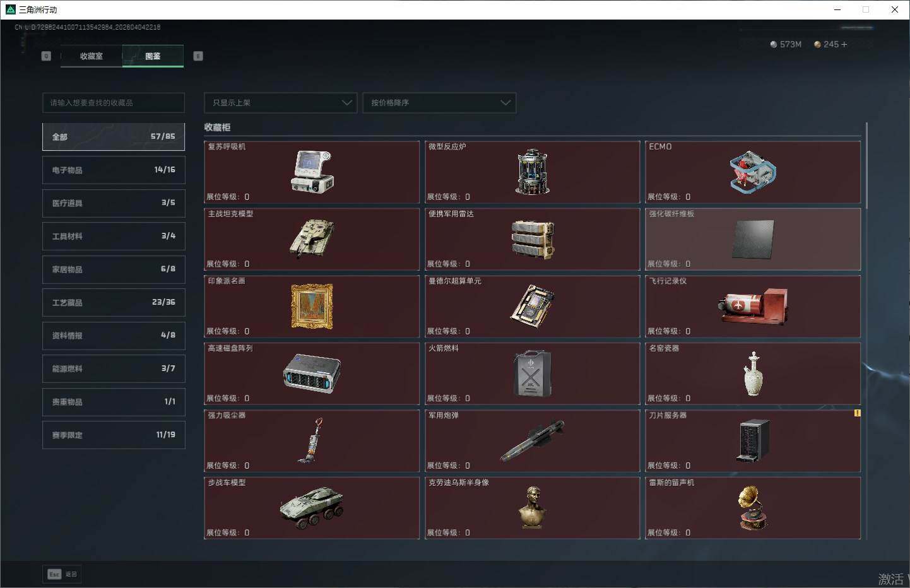Minimize the 三角洲行动 window

coord(837,9)
